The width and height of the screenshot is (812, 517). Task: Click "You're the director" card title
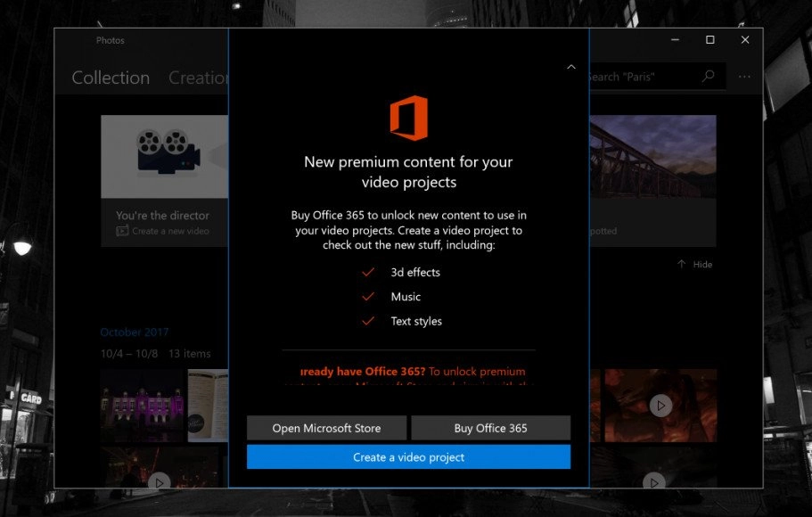pos(162,215)
